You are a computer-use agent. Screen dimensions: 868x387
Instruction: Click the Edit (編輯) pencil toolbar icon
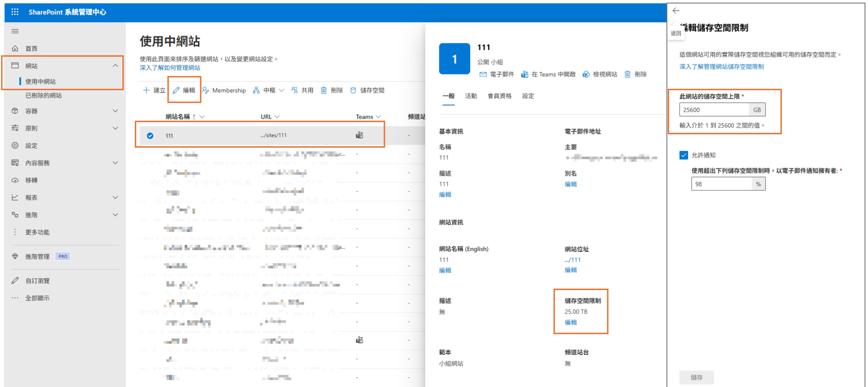176,90
